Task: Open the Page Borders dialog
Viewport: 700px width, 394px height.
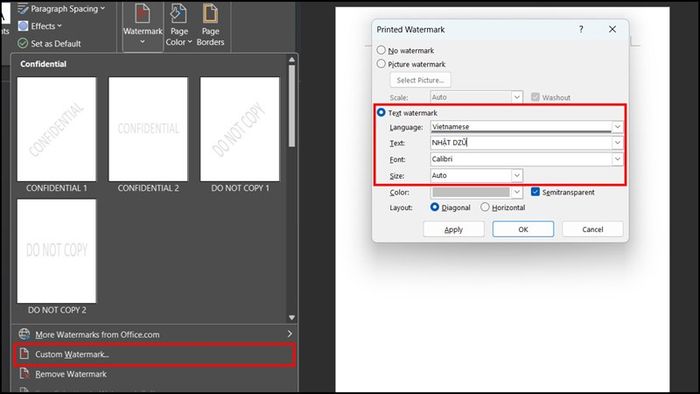Action: (210, 25)
